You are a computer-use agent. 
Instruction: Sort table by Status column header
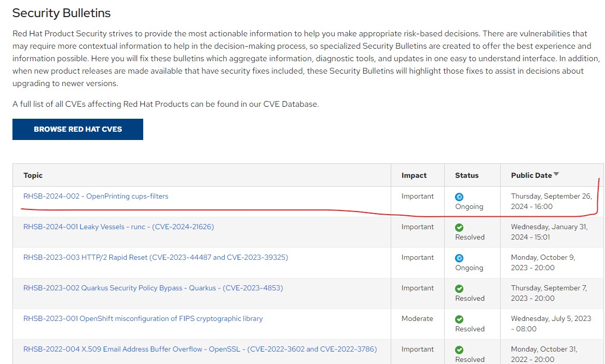tap(467, 175)
